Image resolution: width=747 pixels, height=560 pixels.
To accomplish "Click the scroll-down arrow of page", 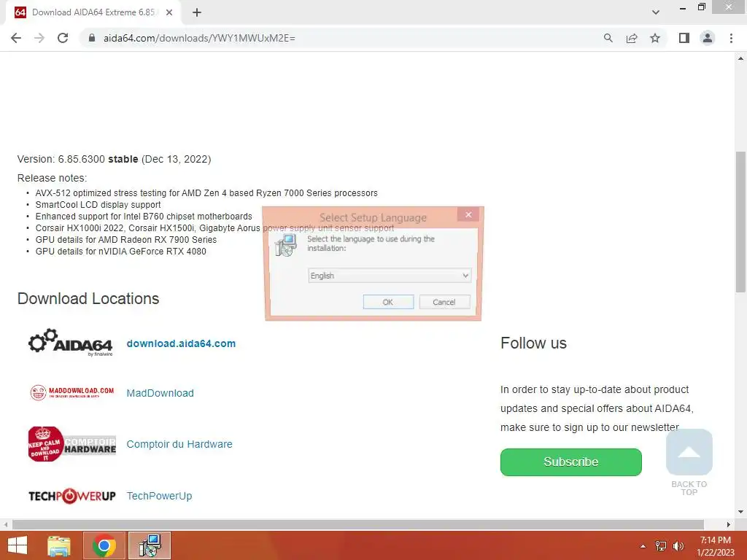I will (x=740, y=512).
